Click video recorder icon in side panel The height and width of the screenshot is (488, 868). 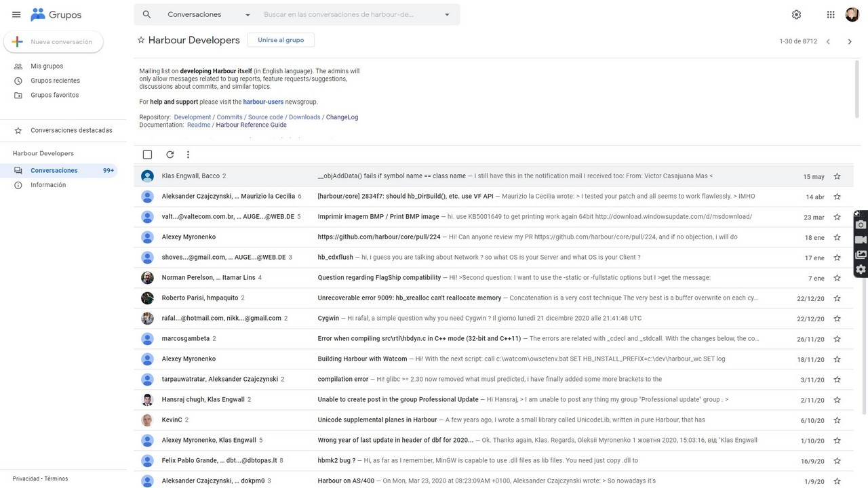tap(861, 240)
